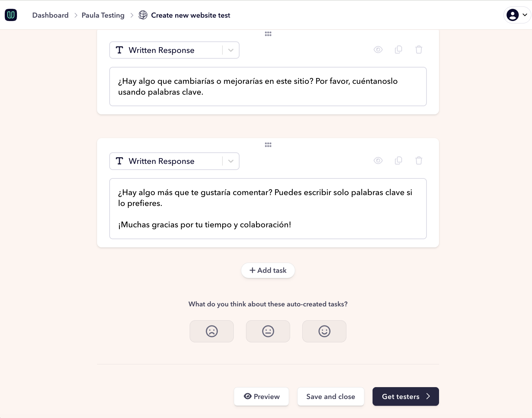532x418 pixels.
Task: Duplicate the first Written Response task
Action: [x=398, y=50]
